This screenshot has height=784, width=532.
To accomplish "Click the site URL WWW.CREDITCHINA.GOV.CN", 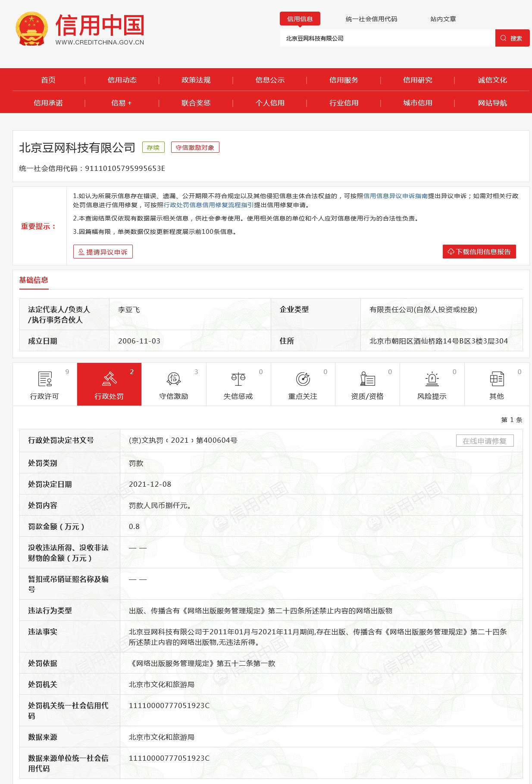I will (100, 42).
